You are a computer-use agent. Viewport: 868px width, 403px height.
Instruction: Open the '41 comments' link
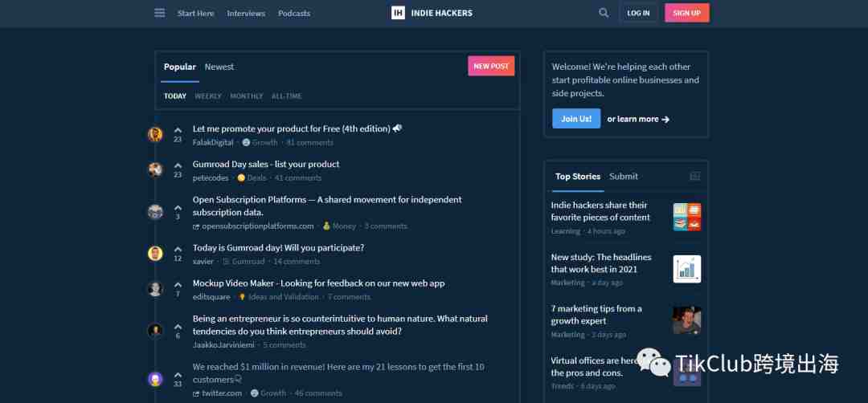click(298, 178)
